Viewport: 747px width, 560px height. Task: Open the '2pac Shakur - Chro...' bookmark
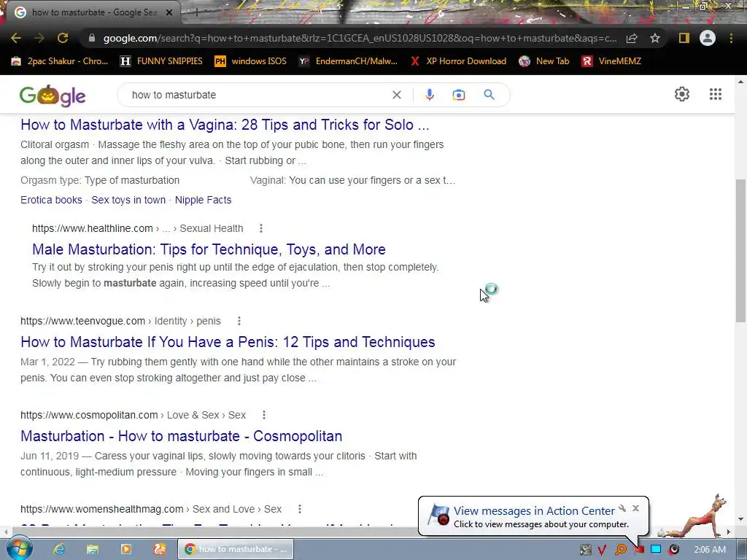tap(60, 61)
